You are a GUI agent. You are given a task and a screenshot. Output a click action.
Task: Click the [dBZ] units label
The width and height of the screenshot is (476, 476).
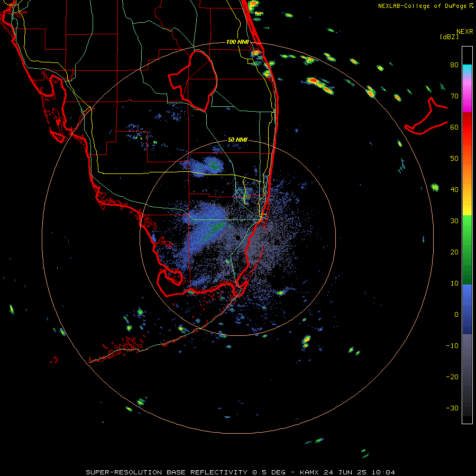point(449,36)
